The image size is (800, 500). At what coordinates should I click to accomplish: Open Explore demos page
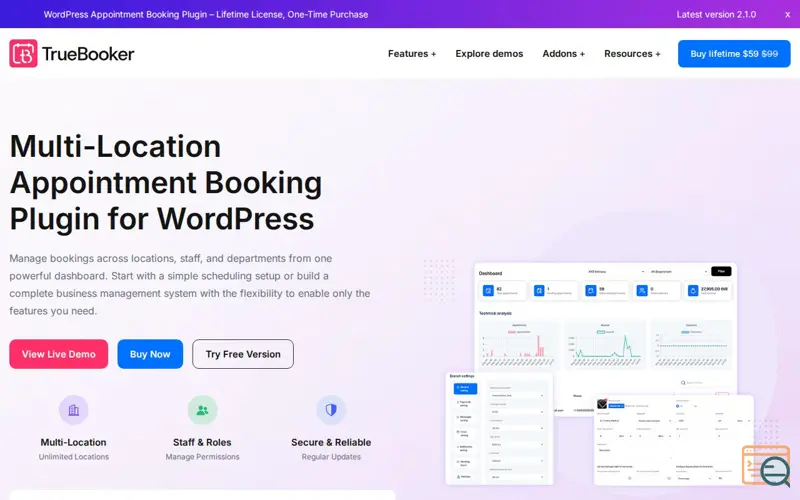[x=489, y=54]
